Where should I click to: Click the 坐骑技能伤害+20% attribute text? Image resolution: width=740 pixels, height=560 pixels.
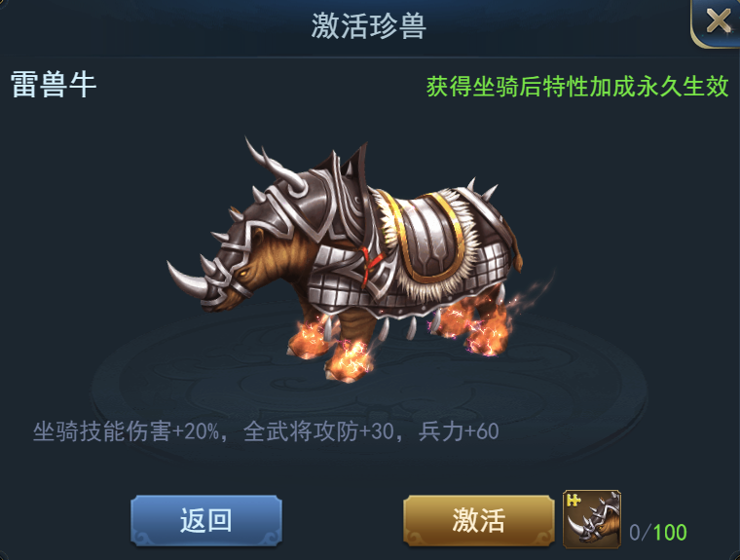tap(126, 431)
